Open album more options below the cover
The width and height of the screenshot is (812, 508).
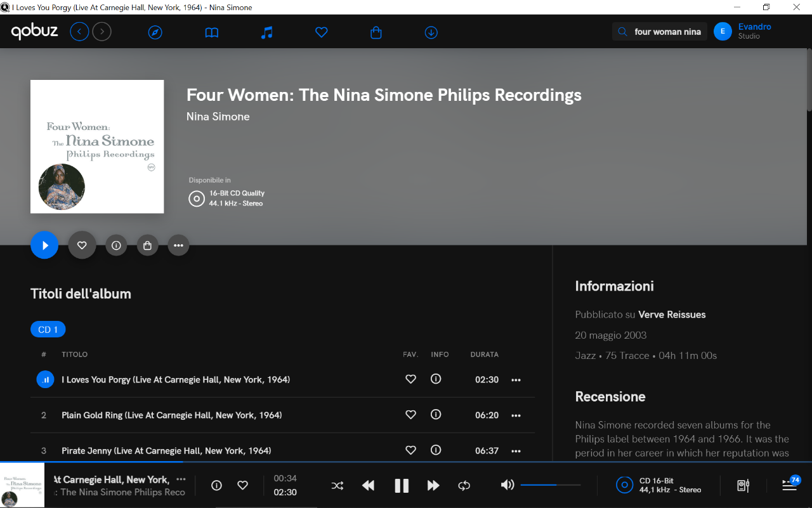[178, 245]
